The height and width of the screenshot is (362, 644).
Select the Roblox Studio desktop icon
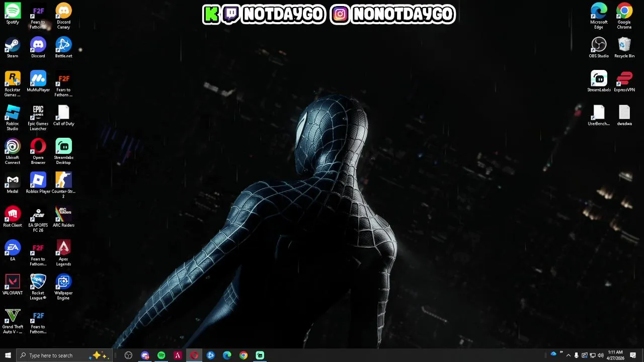[13, 118]
